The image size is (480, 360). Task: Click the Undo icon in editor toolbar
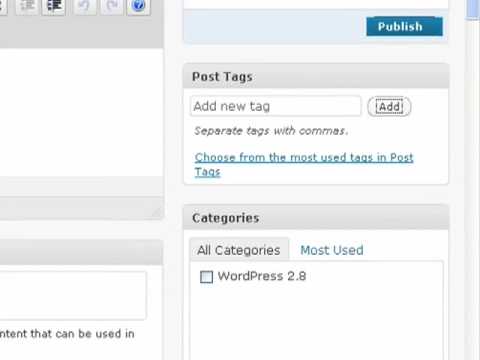[x=84, y=6]
